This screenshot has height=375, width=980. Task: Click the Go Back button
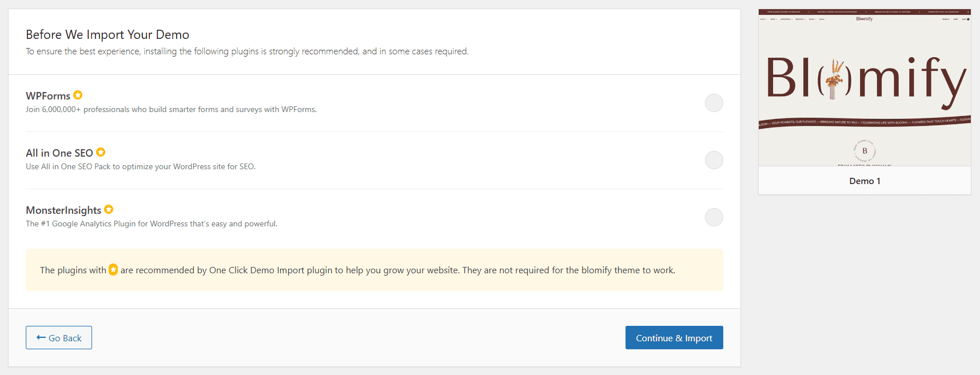point(59,338)
